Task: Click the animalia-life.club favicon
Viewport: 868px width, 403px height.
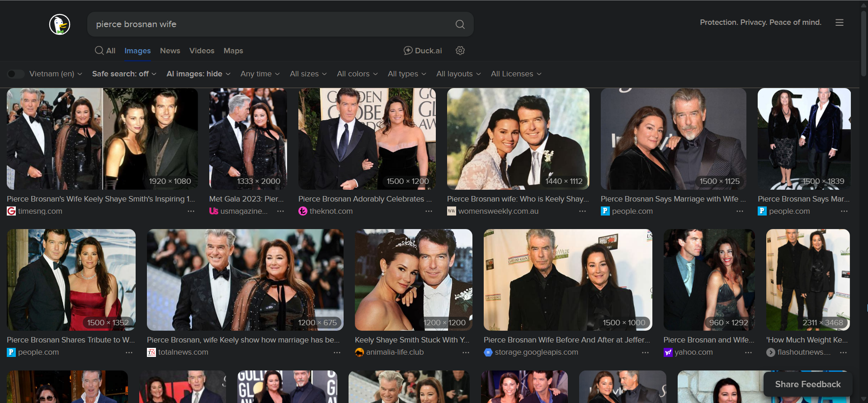Action: (359, 352)
